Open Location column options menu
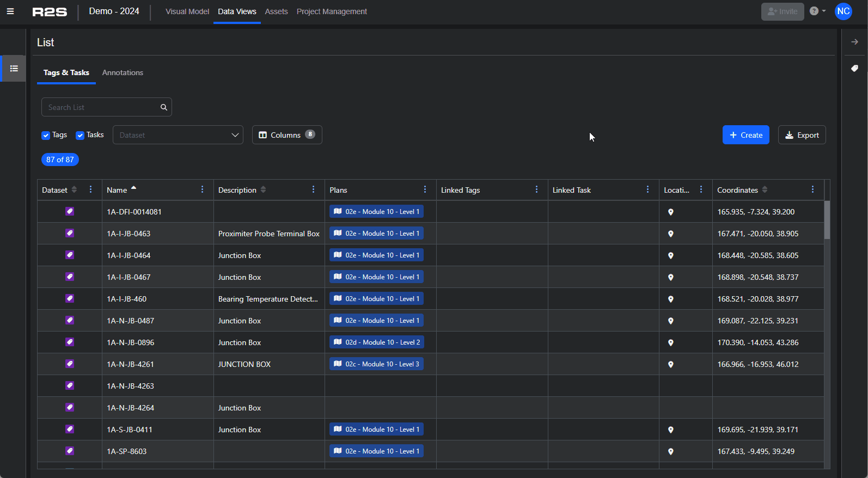The width and height of the screenshot is (868, 478). click(x=701, y=189)
